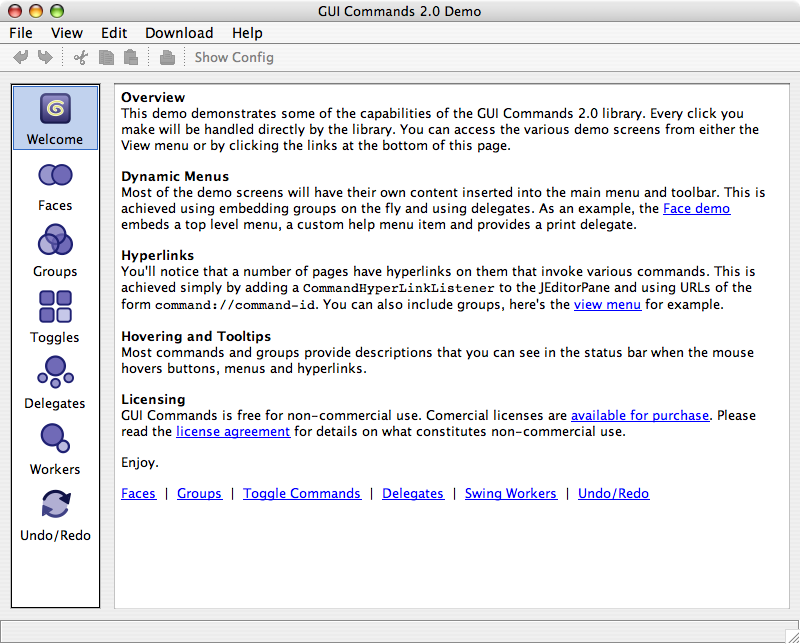Screen dimensions: 800x644
Task: Click the Cut scissors toolbar icon
Action: [80, 57]
